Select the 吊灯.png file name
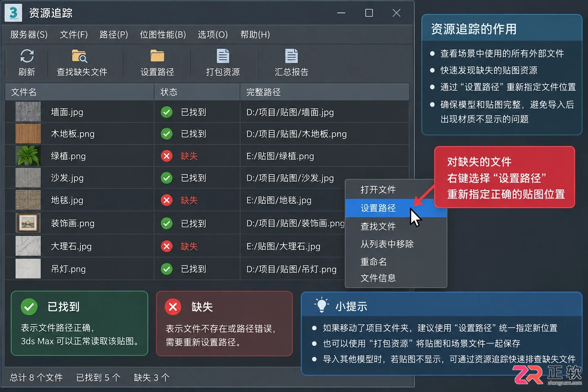Screen dimensions: 588x392 point(68,269)
